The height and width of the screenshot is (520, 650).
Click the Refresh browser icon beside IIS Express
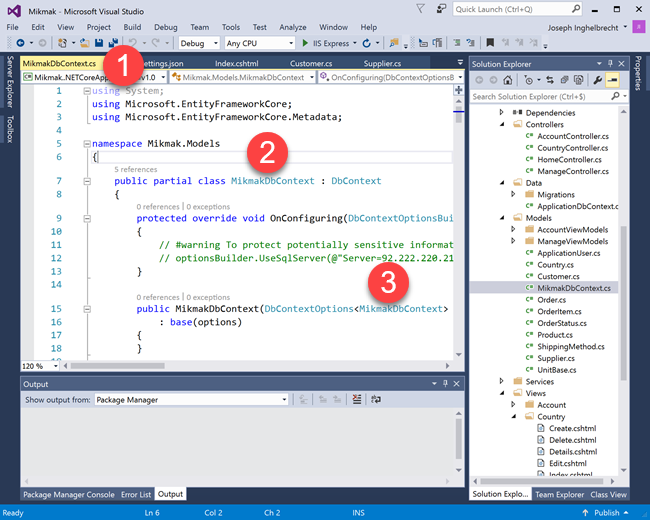coord(366,43)
